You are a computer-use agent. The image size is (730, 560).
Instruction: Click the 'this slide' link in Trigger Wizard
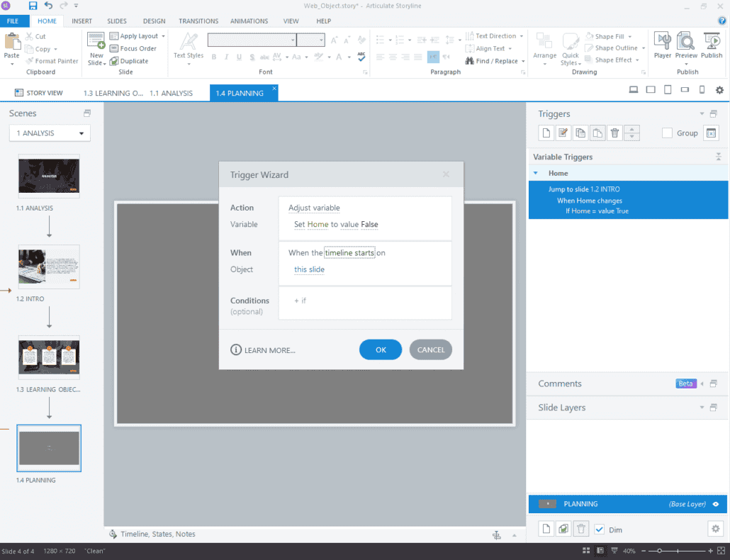tap(308, 269)
